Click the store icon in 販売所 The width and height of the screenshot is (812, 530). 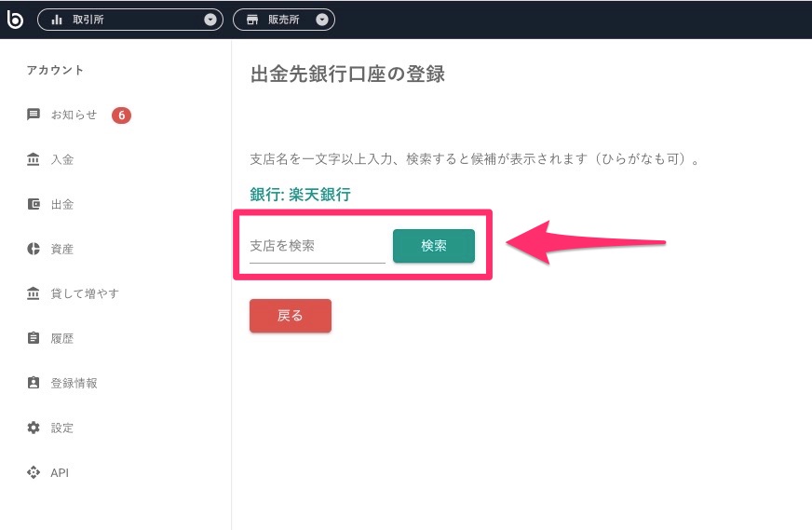coord(252,20)
